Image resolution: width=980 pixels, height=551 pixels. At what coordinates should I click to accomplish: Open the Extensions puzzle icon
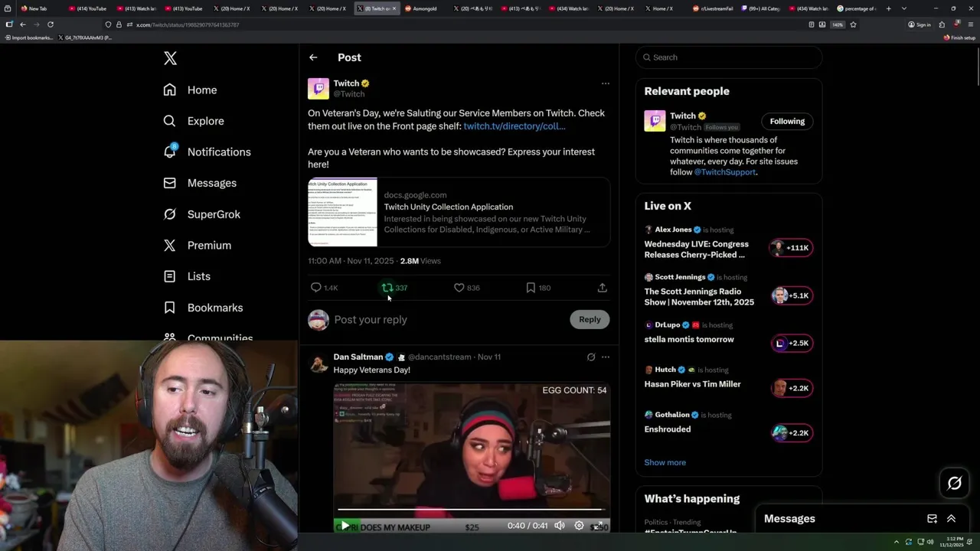(942, 24)
